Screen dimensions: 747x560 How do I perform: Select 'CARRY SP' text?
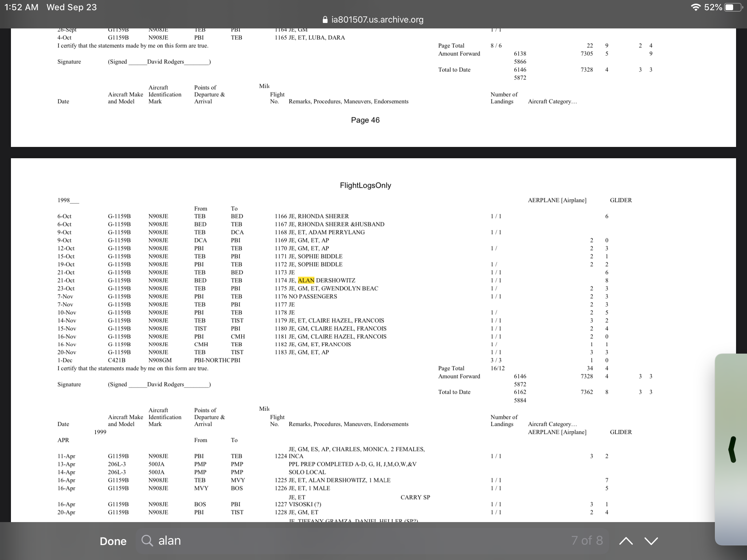tap(415, 497)
